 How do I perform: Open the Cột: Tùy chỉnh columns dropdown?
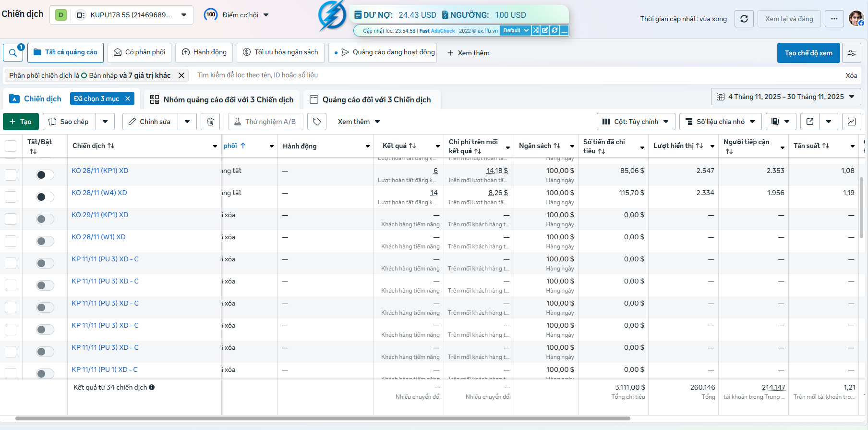[636, 122]
